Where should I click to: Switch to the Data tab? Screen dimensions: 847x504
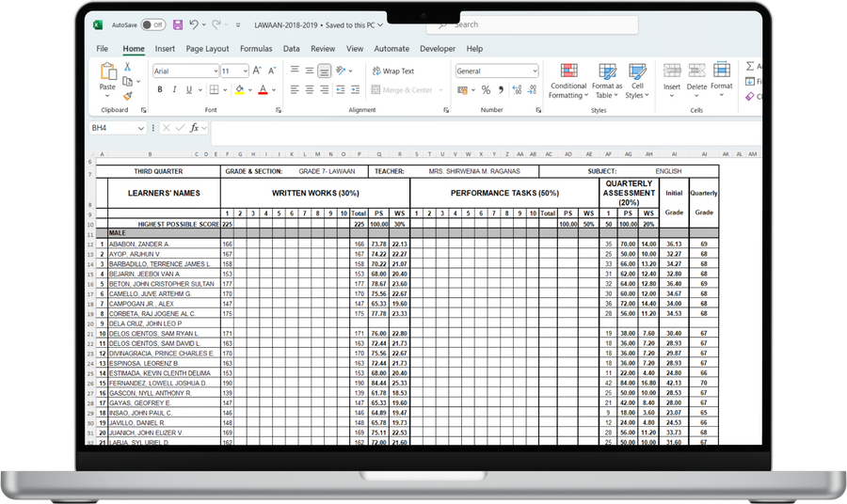coord(291,49)
